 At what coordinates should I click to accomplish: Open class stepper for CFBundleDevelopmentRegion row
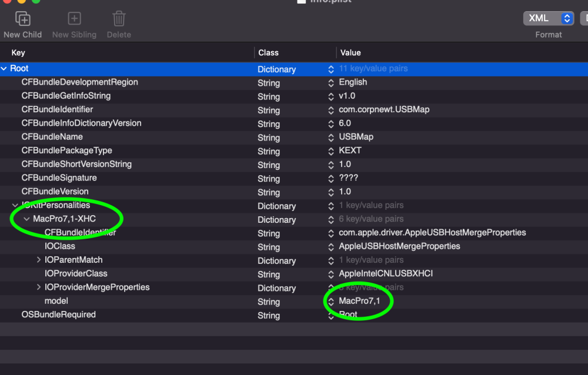pyautogui.click(x=330, y=83)
